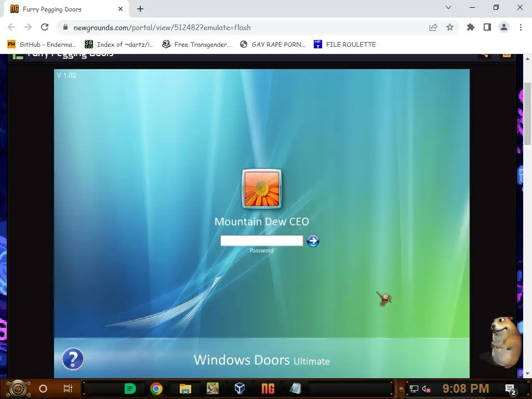Open the Extensions puzzle piece menu
Image resolution: width=532 pixels, height=399 pixels.
point(471,27)
